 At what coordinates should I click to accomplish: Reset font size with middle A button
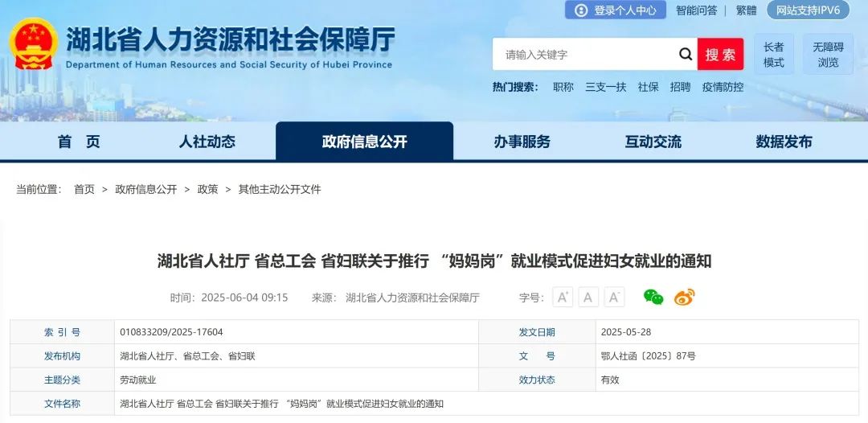click(588, 297)
